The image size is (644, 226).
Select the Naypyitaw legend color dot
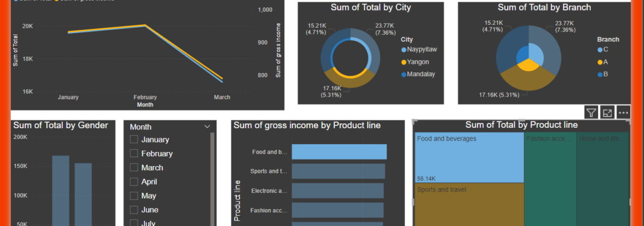pyautogui.click(x=403, y=50)
